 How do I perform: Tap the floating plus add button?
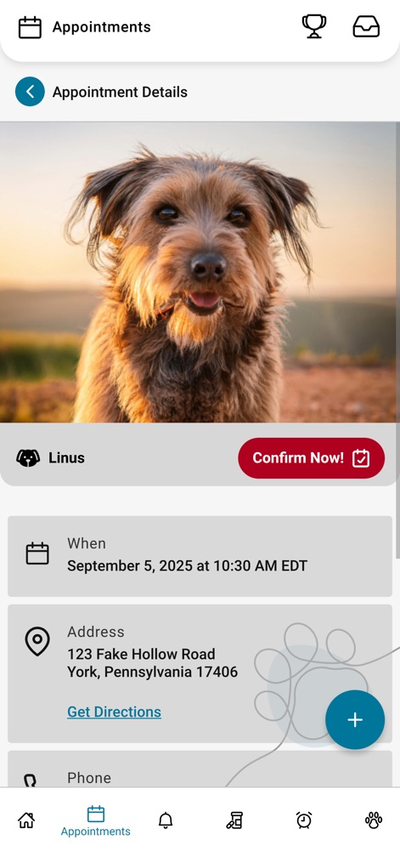click(x=355, y=719)
